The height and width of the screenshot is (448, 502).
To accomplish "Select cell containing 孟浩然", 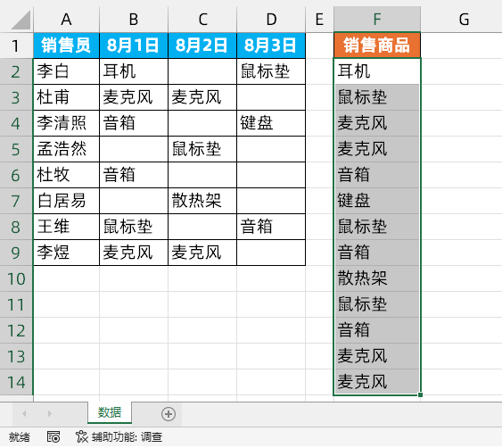I will point(66,149).
